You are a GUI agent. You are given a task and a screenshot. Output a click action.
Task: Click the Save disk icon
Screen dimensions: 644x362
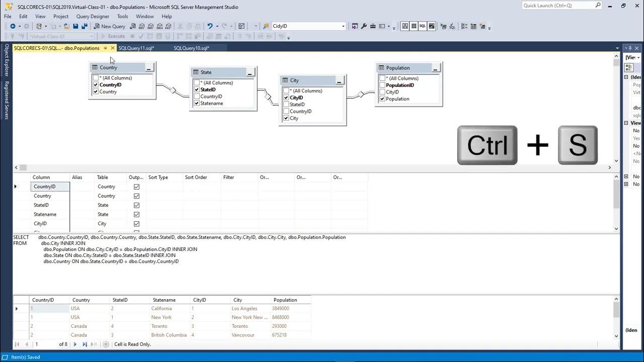75,26
